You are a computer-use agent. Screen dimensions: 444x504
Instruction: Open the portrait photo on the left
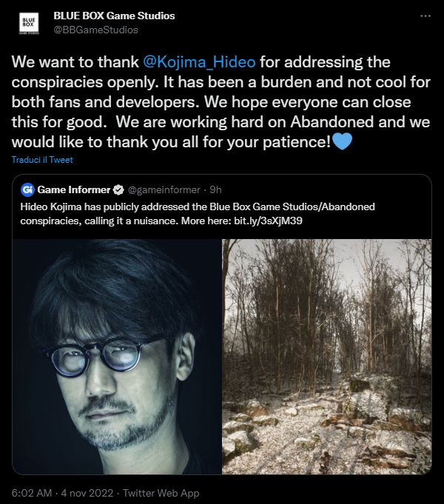(x=117, y=357)
